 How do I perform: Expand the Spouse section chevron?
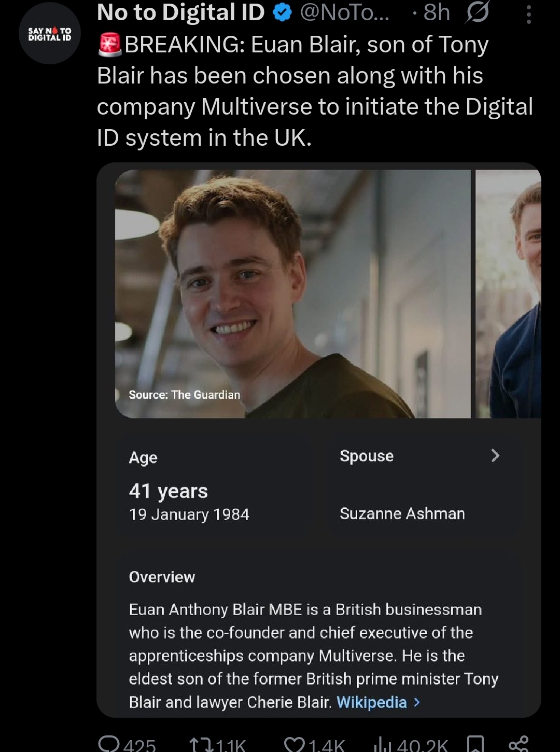[x=495, y=455]
